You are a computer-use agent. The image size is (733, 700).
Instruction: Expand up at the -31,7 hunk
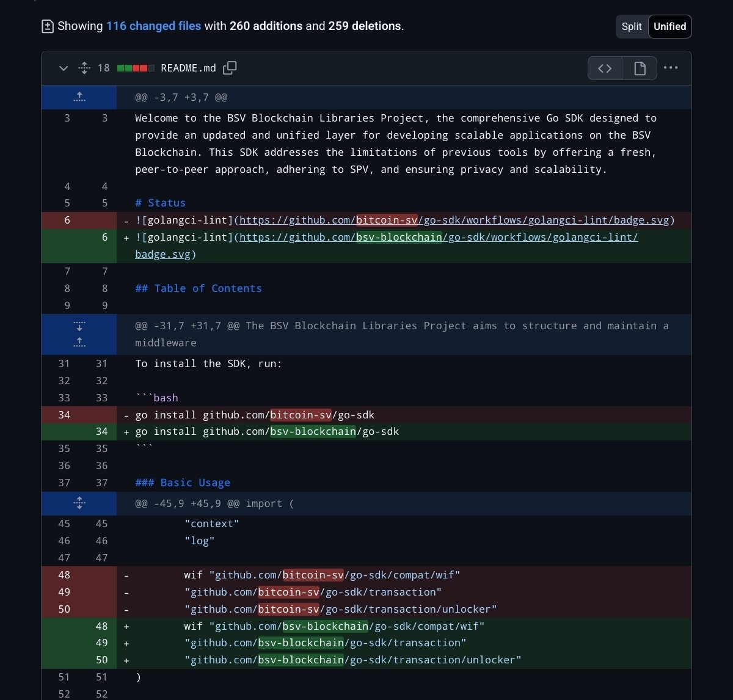pyautogui.click(x=79, y=343)
